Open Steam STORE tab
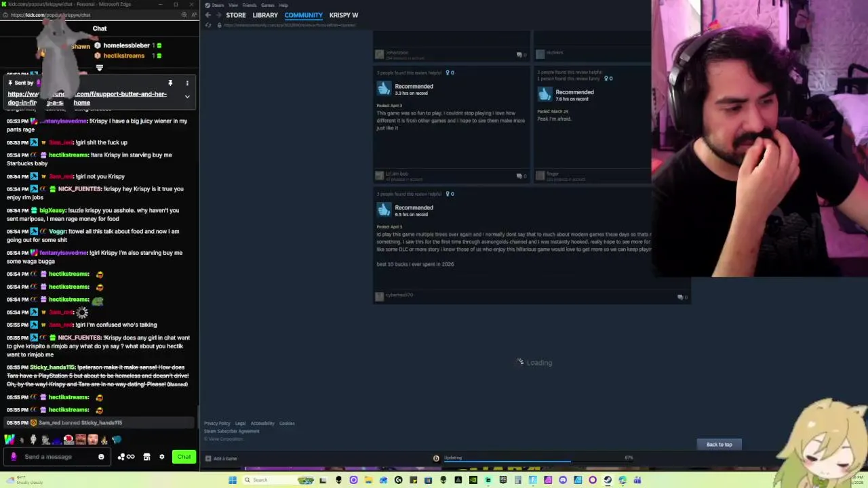The width and height of the screenshot is (868, 488). click(236, 15)
